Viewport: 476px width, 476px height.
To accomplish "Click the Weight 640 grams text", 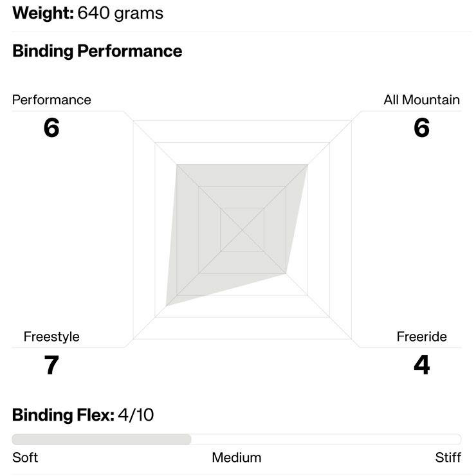I will click(87, 13).
